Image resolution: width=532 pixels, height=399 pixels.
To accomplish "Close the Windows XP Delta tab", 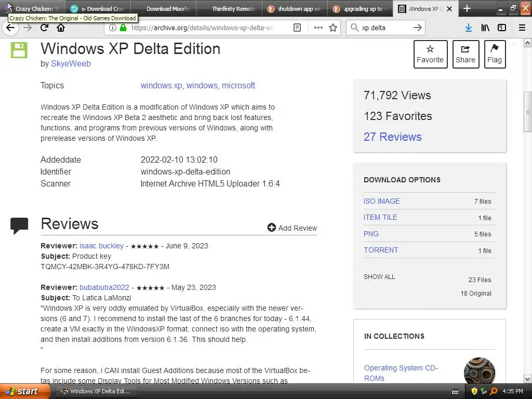I will [449, 9].
